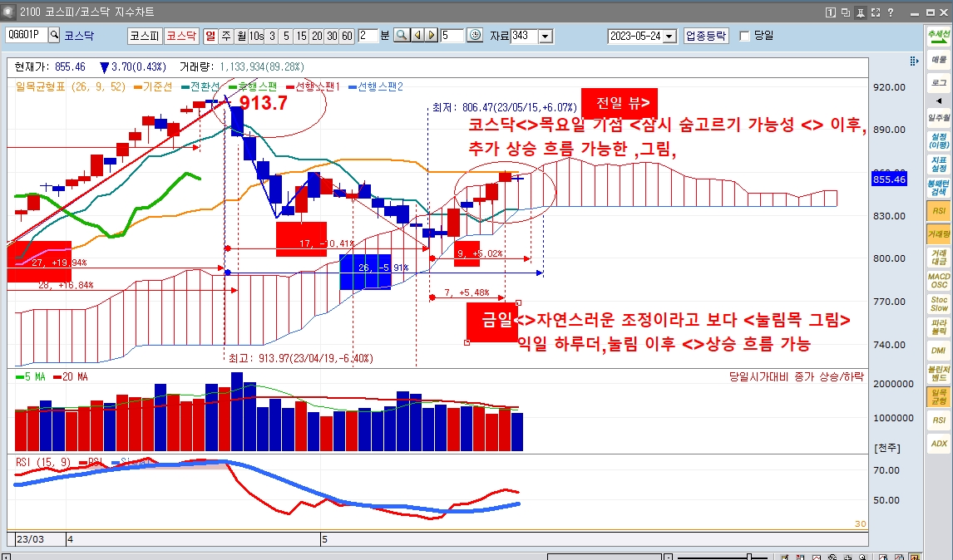Click the 로그 sidebar button

(x=939, y=82)
